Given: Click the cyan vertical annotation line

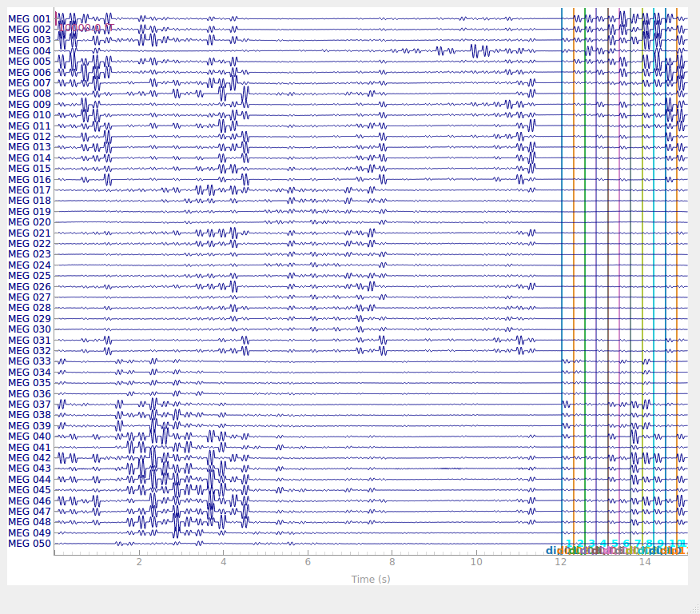Looking at the screenshot, I should point(654,281).
